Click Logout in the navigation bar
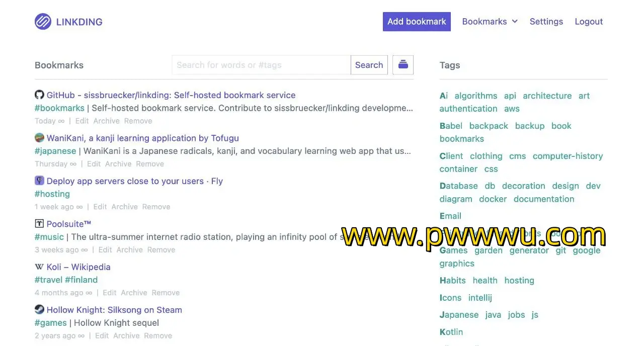 588,22
